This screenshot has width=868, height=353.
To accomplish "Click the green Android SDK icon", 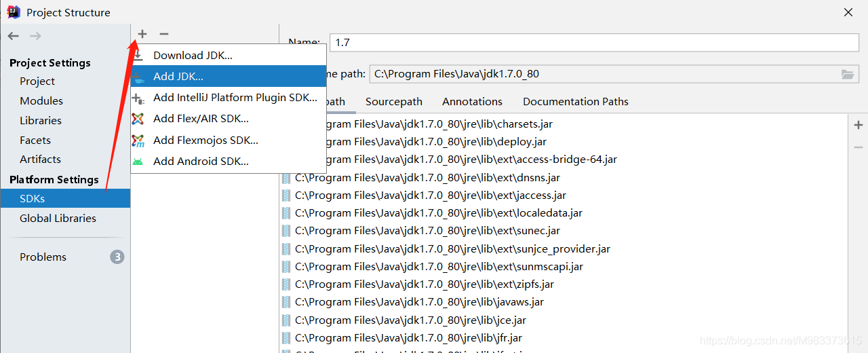I will tap(138, 162).
